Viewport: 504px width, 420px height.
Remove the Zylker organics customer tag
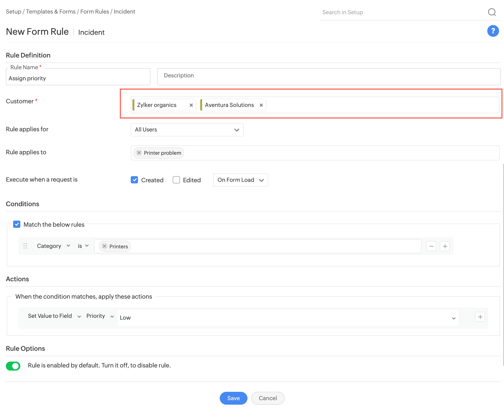click(x=191, y=105)
